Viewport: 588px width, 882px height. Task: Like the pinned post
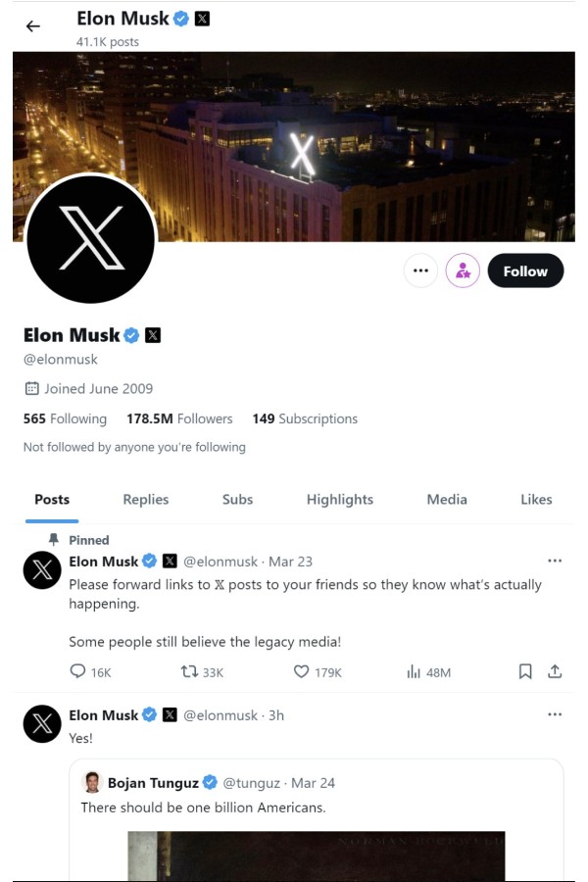tap(303, 671)
